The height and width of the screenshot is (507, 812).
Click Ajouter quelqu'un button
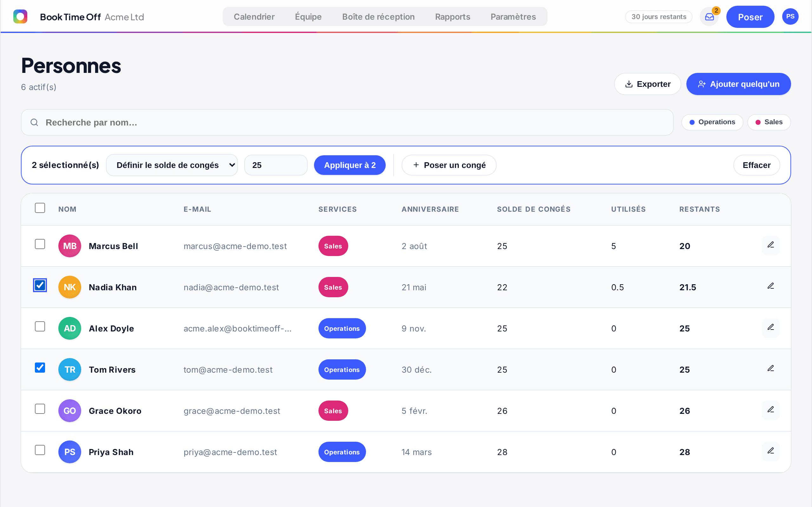[738, 84]
